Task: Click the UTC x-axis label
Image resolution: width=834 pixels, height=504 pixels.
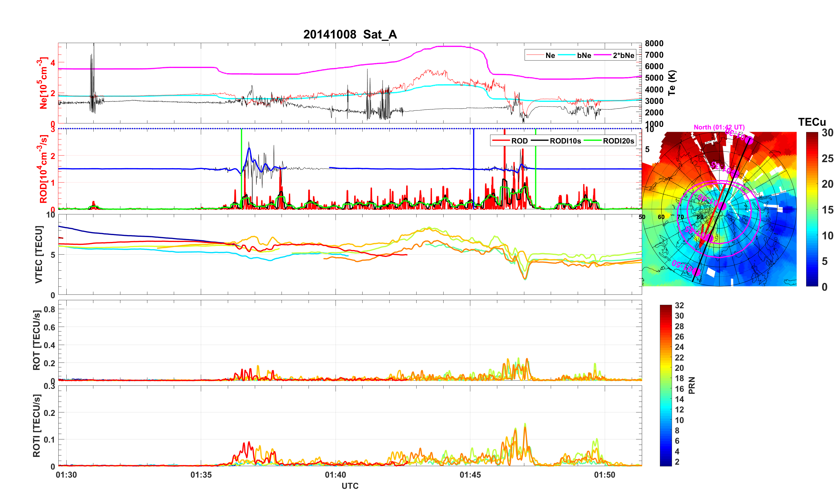Action: [350, 486]
